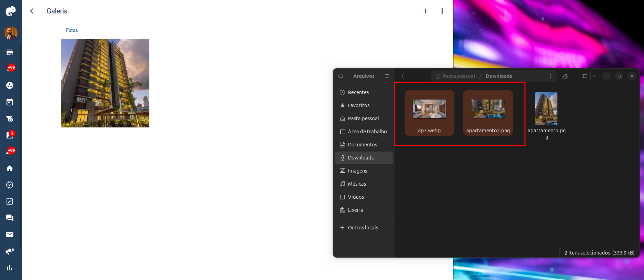This screenshot has width=644, height=280.
Task: Click the group circle icon in the sidebar
Action: 10,85
